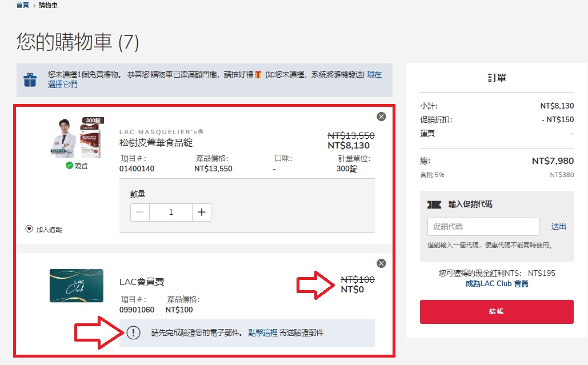The width and height of the screenshot is (588, 365).
Task: Click the strikethrough price NT$13,550
Action: click(x=351, y=135)
